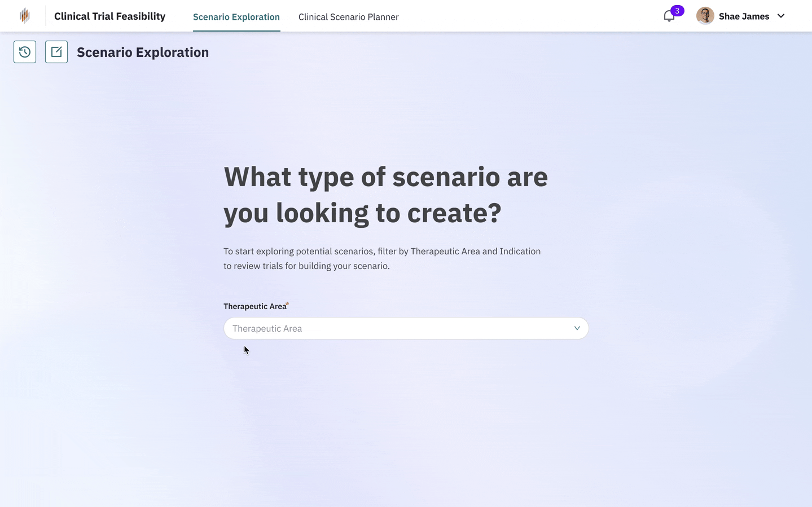Click the required asterisk beside Therapeutic Area
Image resolution: width=812 pixels, height=507 pixels.
[x=287, y=304]
